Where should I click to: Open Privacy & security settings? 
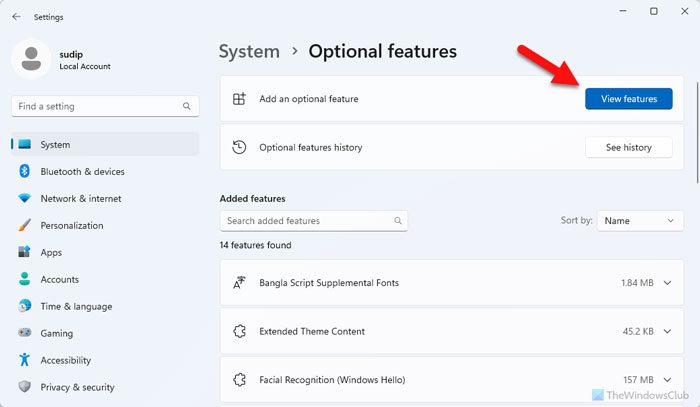(x=105, y=387)
